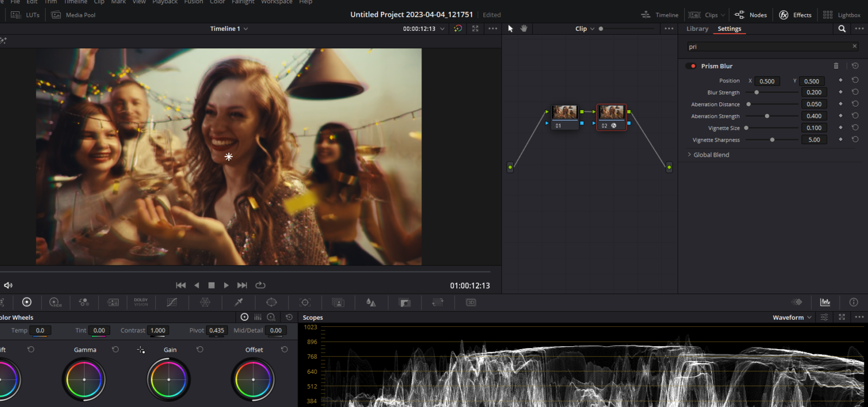Open the Color Warper palette
This screenshot has width=868, height=407.
pyautogui.click(x=205, y=302)
